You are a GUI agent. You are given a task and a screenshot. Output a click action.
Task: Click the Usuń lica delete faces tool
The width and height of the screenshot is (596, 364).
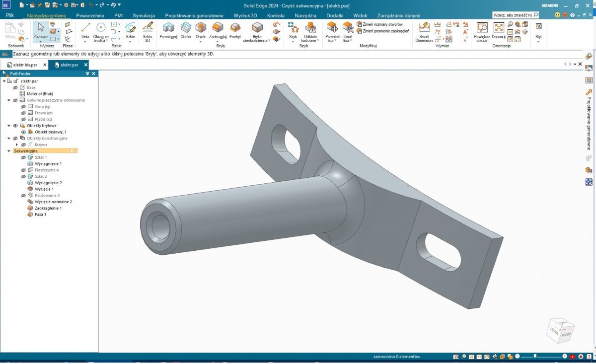tap(348, 31)
